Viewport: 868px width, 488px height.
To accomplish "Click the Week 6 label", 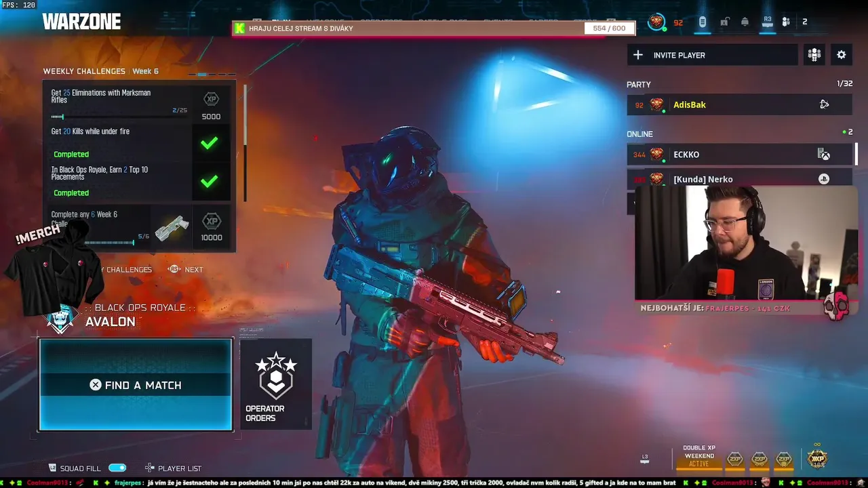I will pos(145,71).
